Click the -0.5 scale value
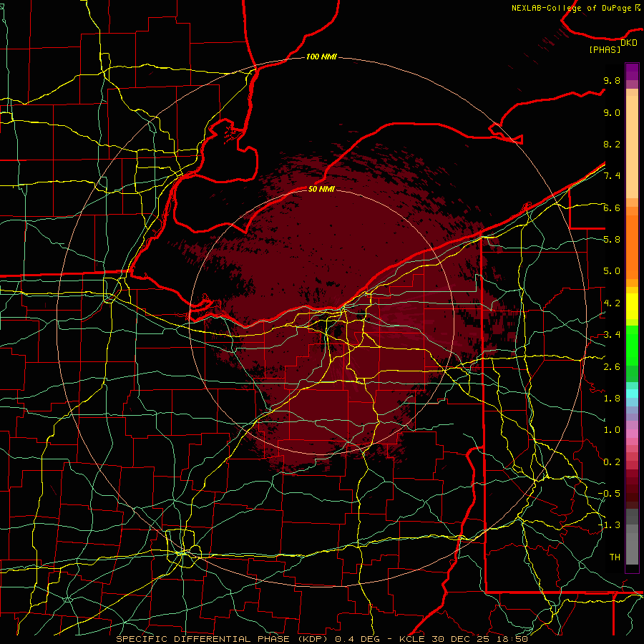 [x=610, y=494]
